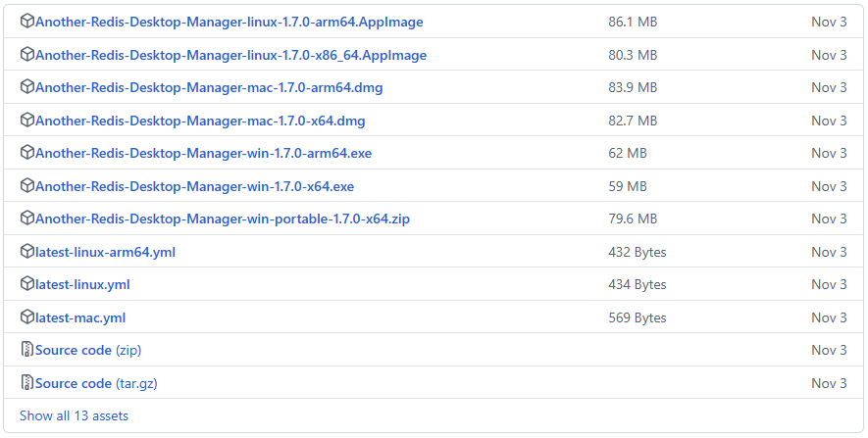Download Source code (zip)
The height and width of the screenshot is (438, 868).
88,350
